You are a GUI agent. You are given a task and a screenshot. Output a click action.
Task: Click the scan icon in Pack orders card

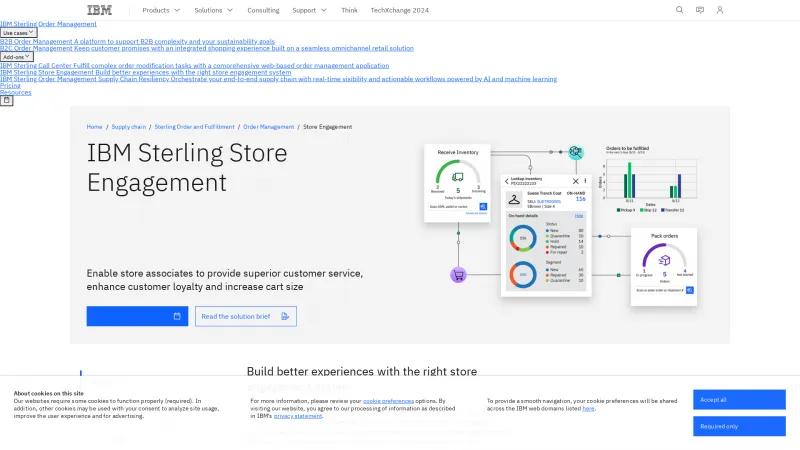pos(690,290)
